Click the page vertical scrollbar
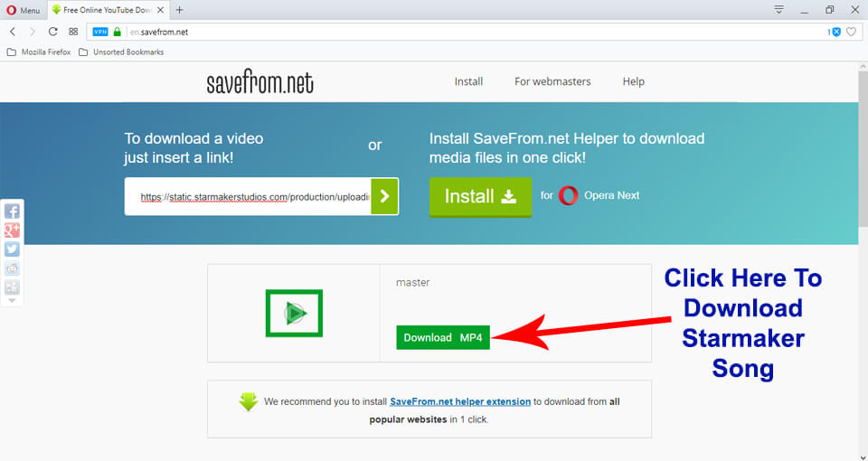The image size is (868, 461). tap(863, 149)
